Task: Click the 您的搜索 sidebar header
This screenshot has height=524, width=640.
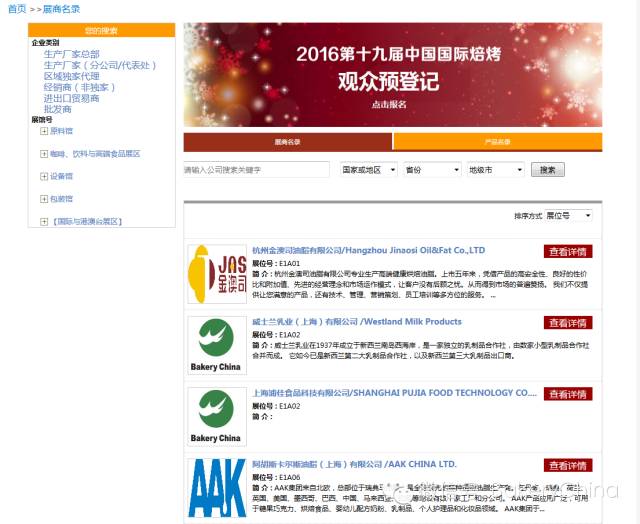Action: coord(102,30)
